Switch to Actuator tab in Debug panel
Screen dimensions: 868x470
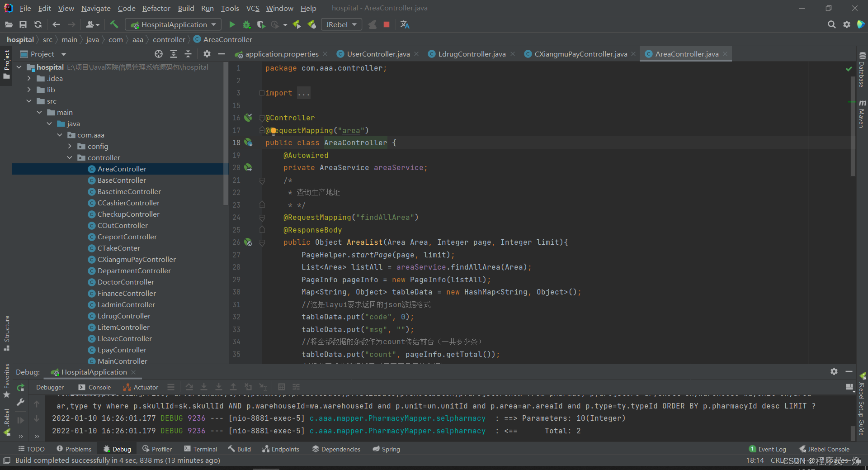click(x=141, y=387)
